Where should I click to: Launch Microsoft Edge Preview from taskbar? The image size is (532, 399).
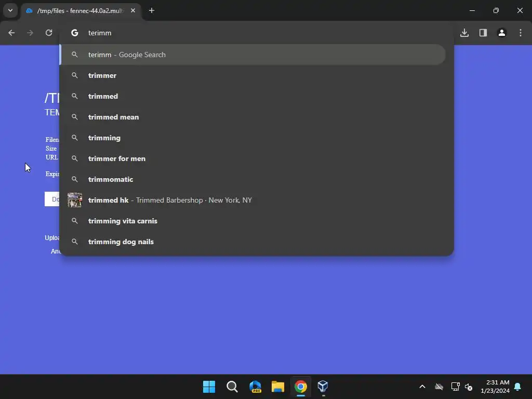coord(255,387)
